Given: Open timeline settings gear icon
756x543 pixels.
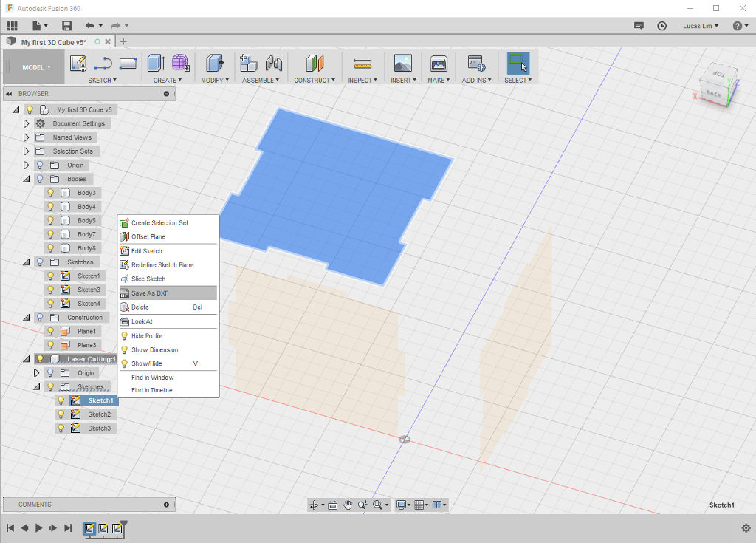Looking at the screenshot, I should tap(746, 528).
